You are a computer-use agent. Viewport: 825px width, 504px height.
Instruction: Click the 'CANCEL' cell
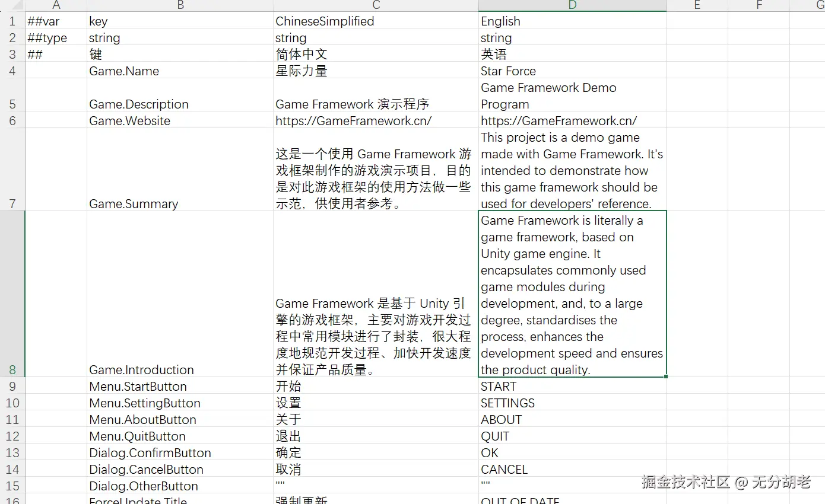point(572,469)
